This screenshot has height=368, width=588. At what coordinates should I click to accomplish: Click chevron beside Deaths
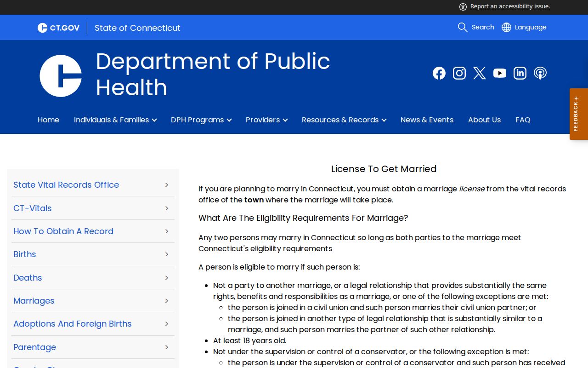(x=167, y=277)
